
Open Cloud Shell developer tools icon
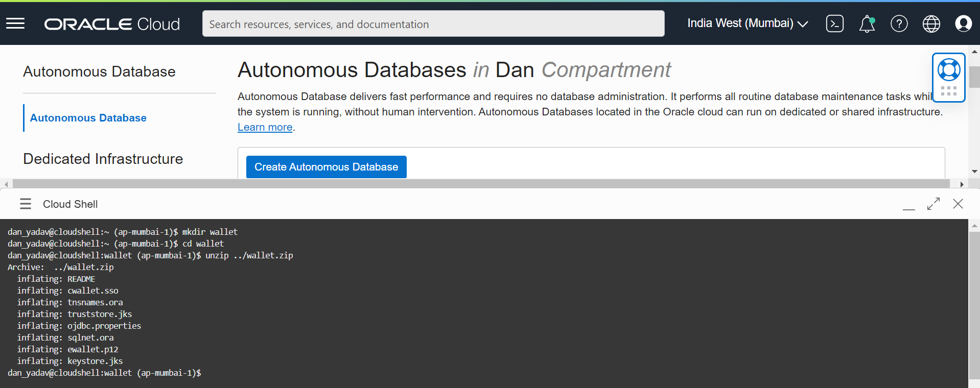(x=834, y=23)
